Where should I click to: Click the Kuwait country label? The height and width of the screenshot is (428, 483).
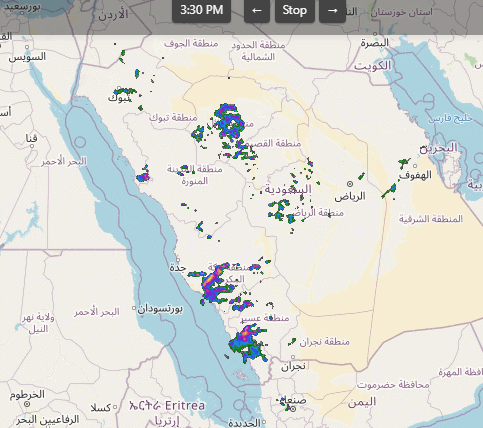coord(372,66)
